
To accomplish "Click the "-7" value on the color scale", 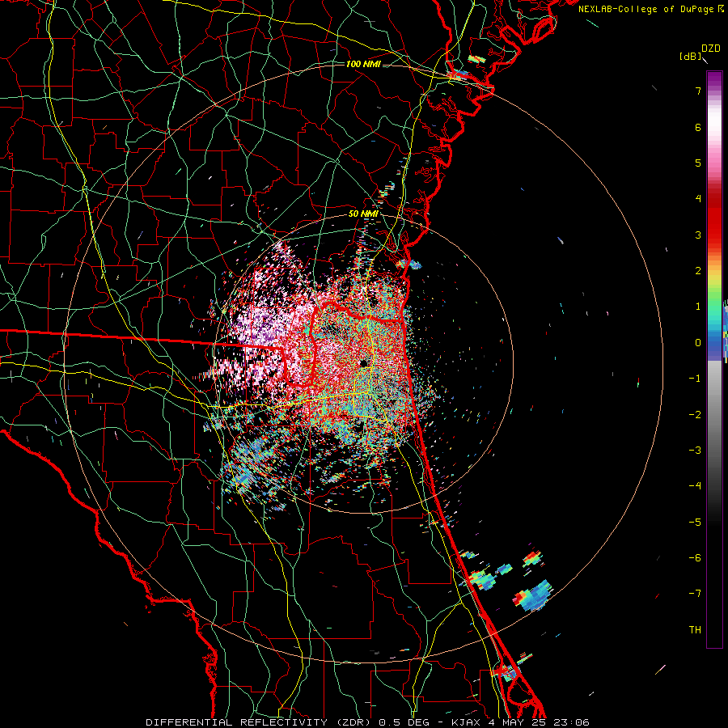I will pyautogui.click(x=695, y=594).
